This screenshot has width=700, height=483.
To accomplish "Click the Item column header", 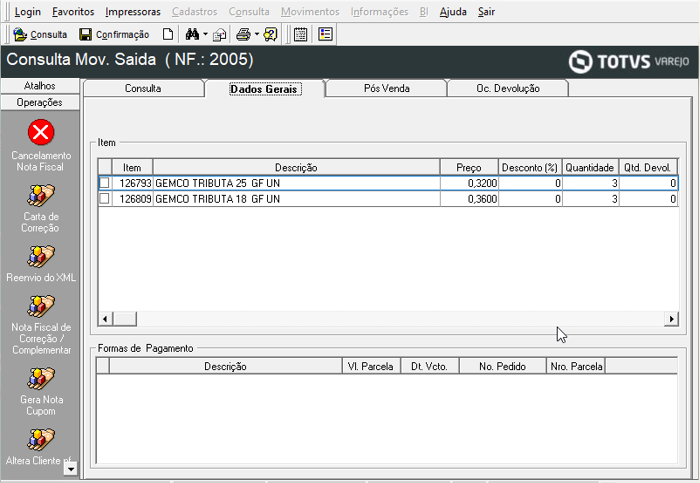I will pyautogui.click(x=132, y=167).
